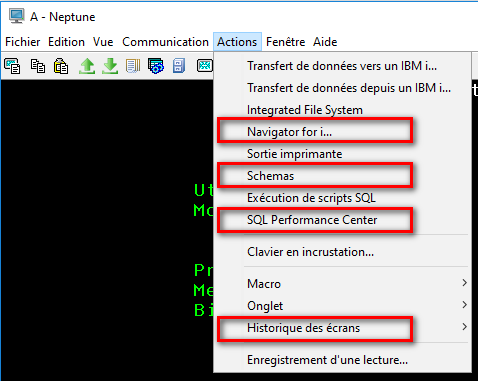The image size is (478, 381).
Task: Choose Transfert de données depuis un IBM i
Action: 342,88
